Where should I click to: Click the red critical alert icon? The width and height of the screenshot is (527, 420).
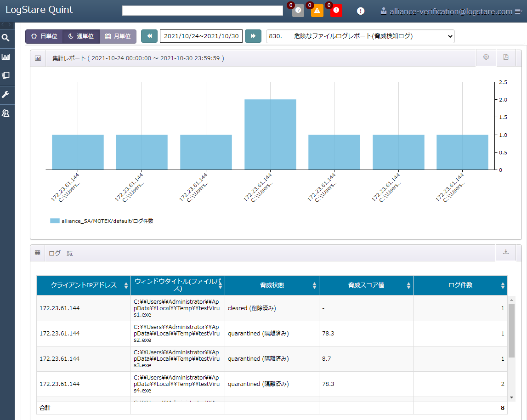pos(336,11)
